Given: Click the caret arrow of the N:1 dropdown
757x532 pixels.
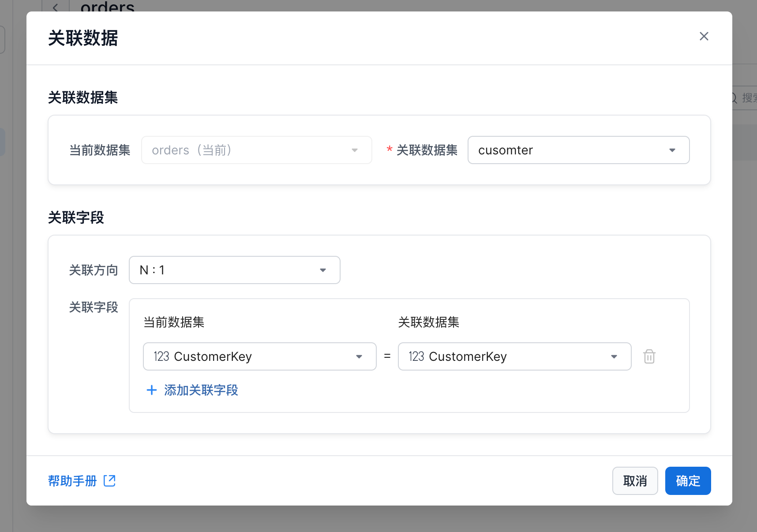Looking at the screenshot, I should pos(323,270).
